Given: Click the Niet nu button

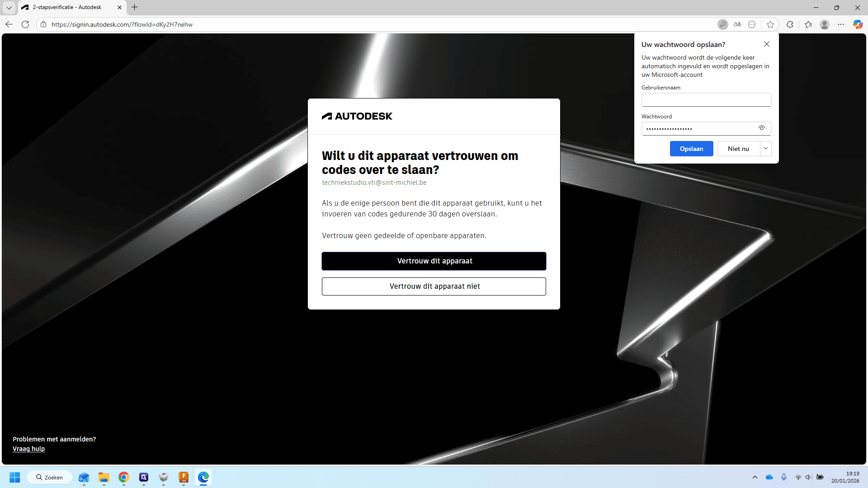Looking at the screenshot, I should click(738, 149).
